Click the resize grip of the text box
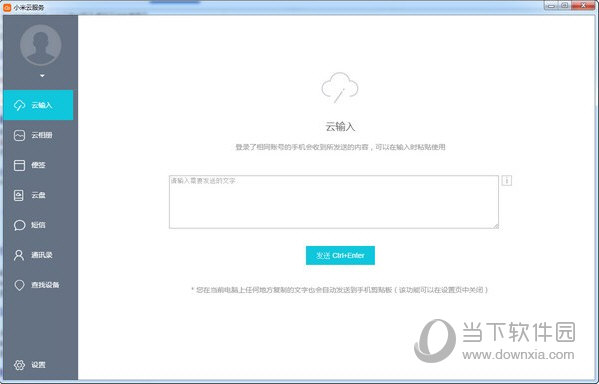This screenshot has width=599, height=384. 495,225
